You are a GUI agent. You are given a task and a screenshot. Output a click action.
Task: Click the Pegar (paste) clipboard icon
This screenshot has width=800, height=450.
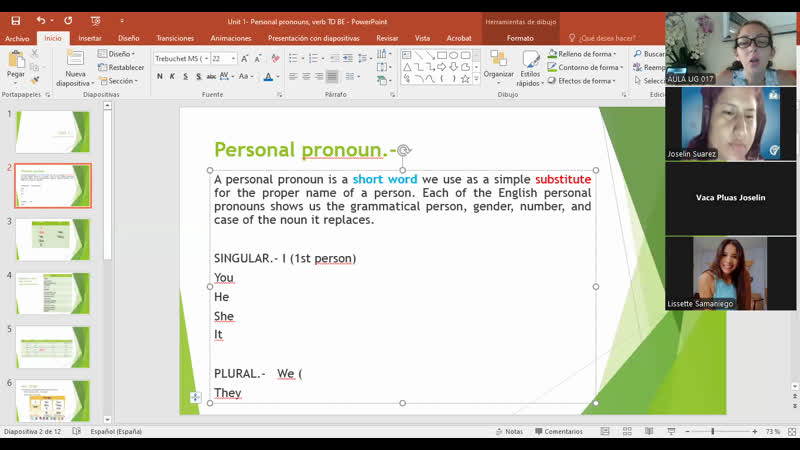16,63
